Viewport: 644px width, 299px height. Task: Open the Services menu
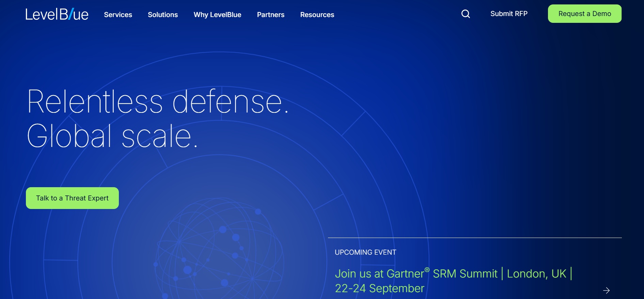[118, 15]
